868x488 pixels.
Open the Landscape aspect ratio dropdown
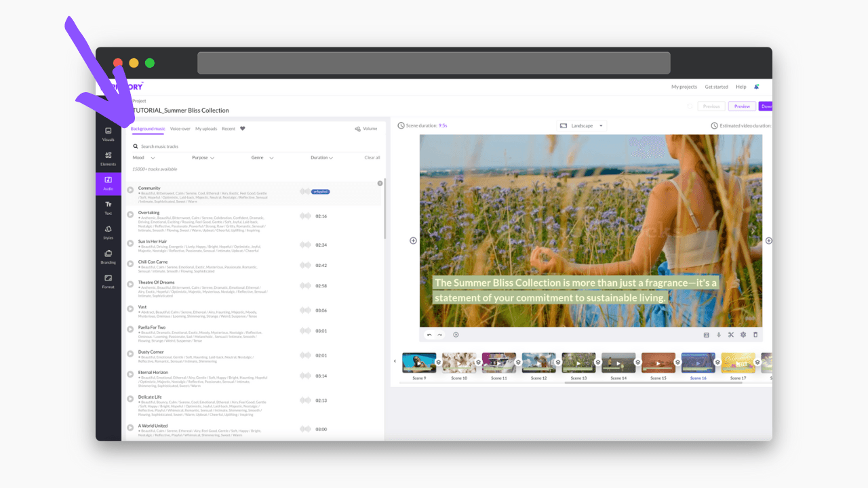pos(582,125)
